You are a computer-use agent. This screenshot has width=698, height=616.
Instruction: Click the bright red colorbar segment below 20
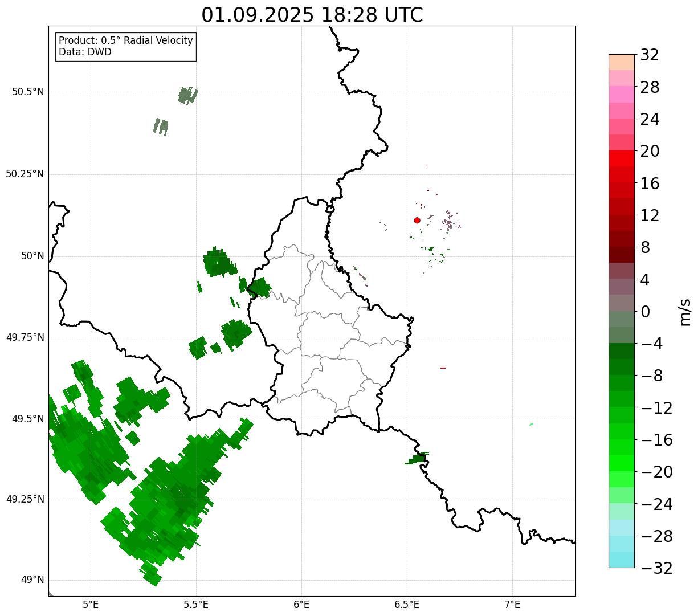(622, 158)
